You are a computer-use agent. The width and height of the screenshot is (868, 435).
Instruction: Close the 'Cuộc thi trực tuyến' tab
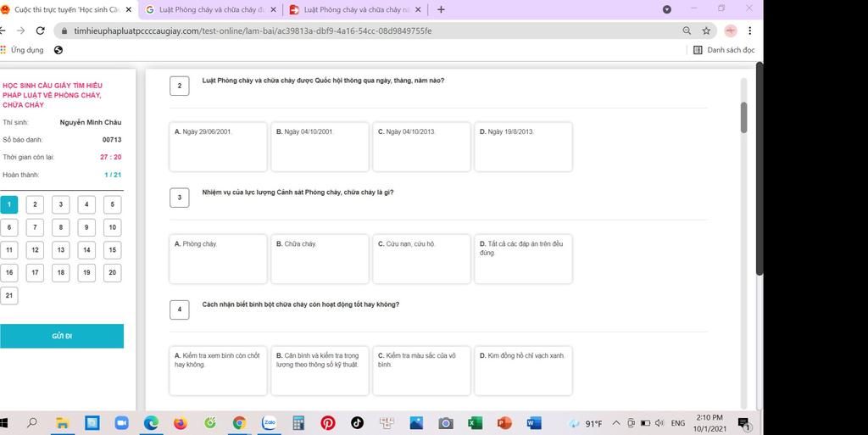[x=129, y=9]
